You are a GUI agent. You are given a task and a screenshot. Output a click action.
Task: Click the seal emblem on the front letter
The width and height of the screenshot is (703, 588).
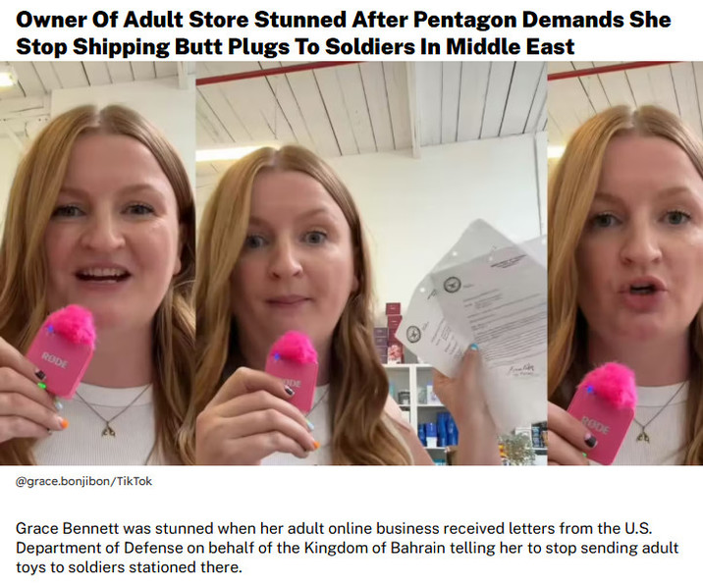tap(450, 284)
